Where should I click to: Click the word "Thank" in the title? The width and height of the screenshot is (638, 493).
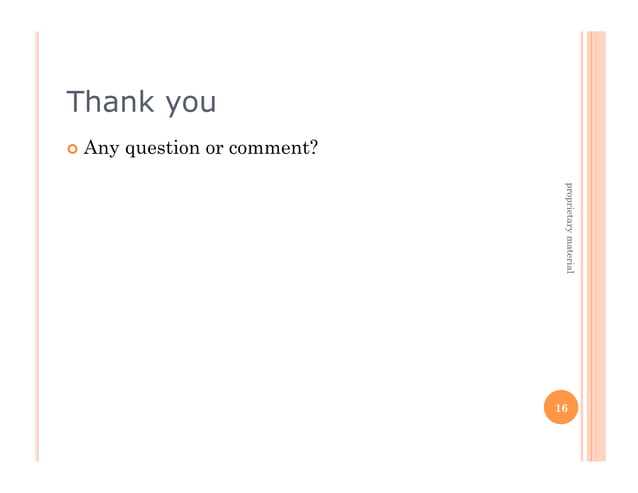pyautogui.click(x=110, y=100)
